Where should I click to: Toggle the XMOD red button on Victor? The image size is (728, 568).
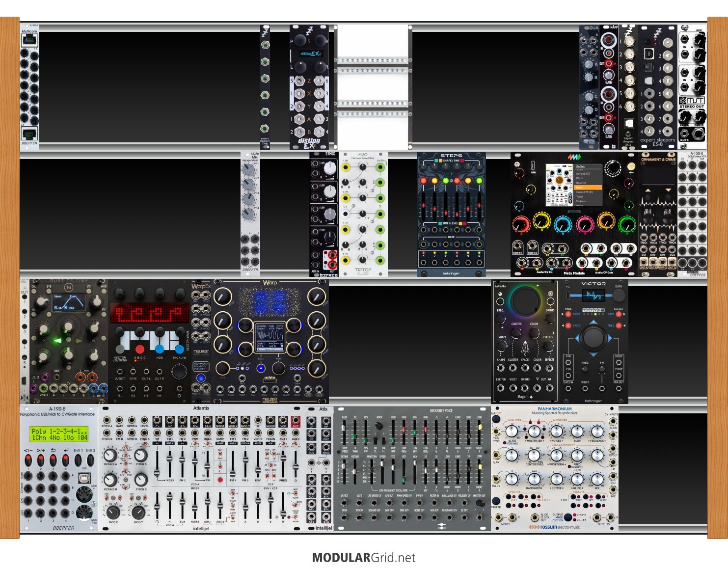tap(568, 314)
